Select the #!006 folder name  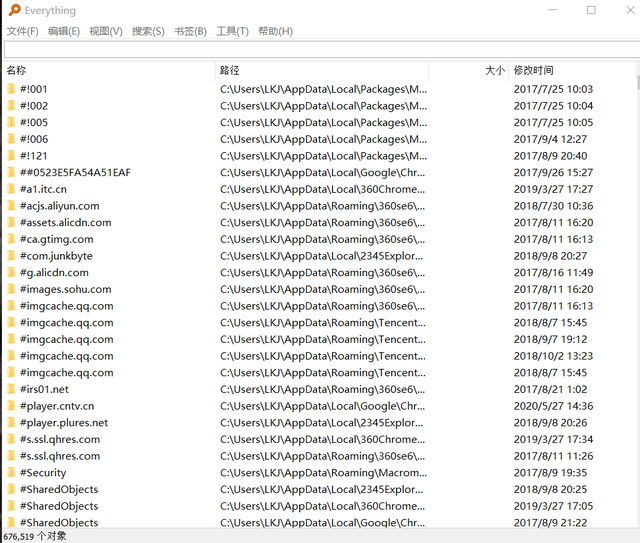pos(34,139)
